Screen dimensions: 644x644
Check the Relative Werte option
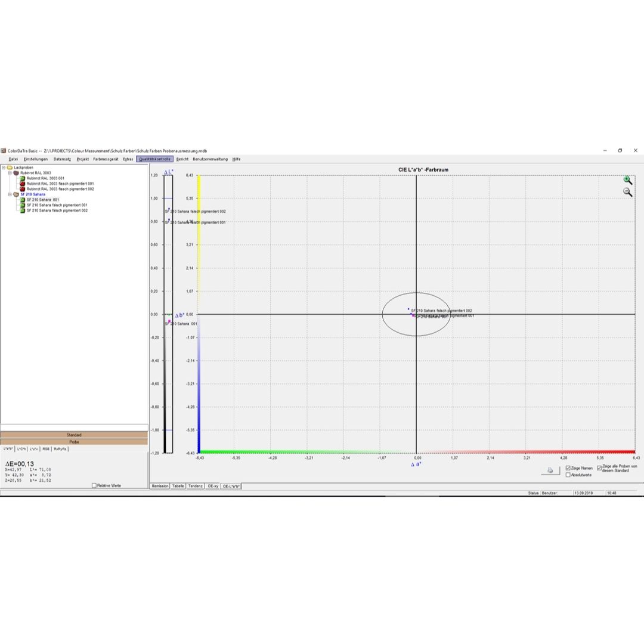click(94, 485)
